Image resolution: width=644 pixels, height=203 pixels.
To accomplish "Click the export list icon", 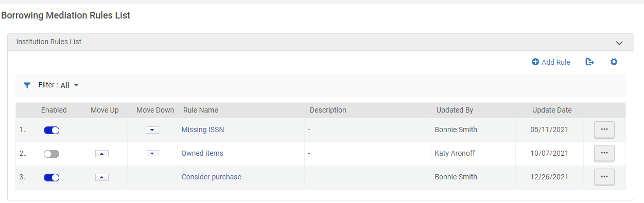I will coord(590,62).
